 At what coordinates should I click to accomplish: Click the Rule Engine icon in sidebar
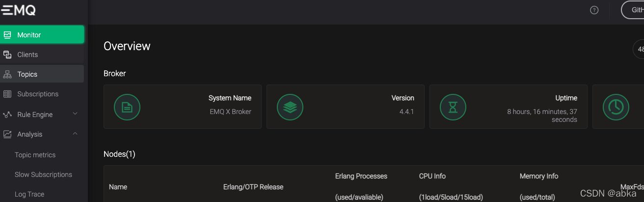[7, 115]
